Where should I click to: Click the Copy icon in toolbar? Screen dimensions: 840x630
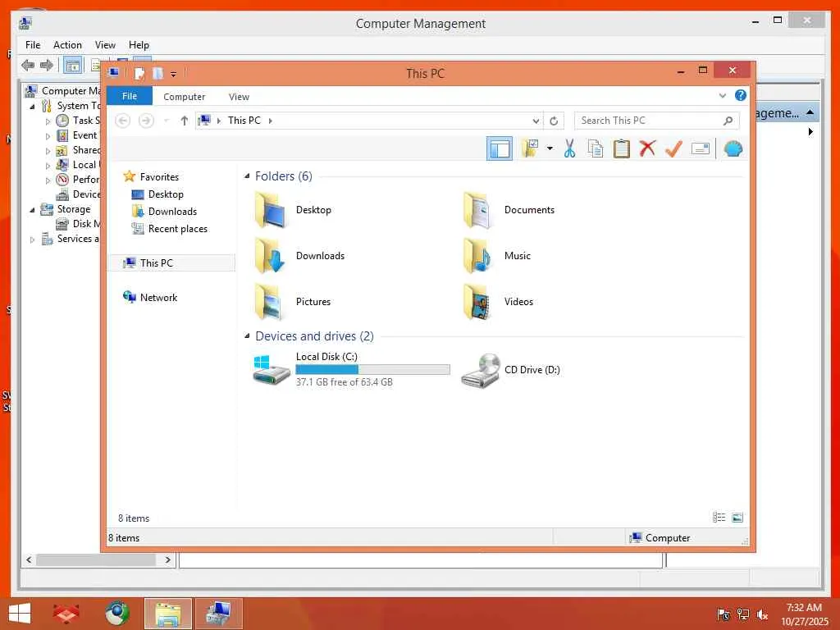tap(596, 148)
